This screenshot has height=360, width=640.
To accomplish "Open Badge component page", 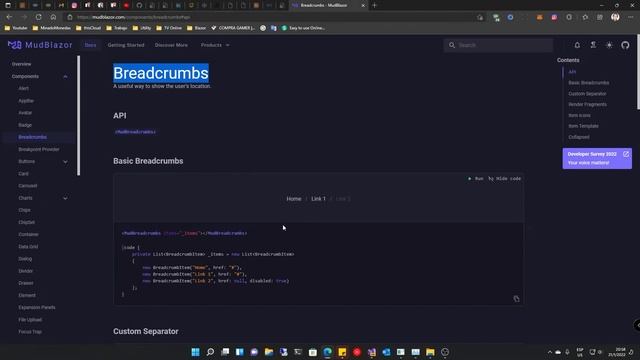I will click(x=25, y=125).
